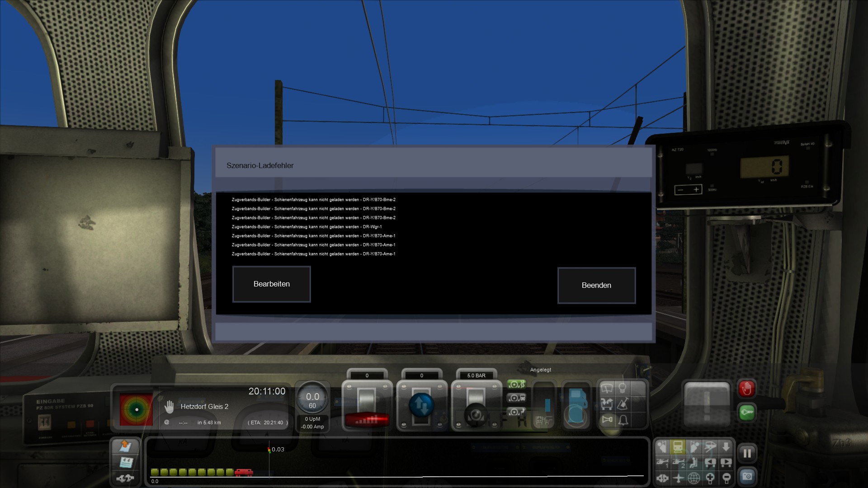Click the Bearbeiten button

271,284
